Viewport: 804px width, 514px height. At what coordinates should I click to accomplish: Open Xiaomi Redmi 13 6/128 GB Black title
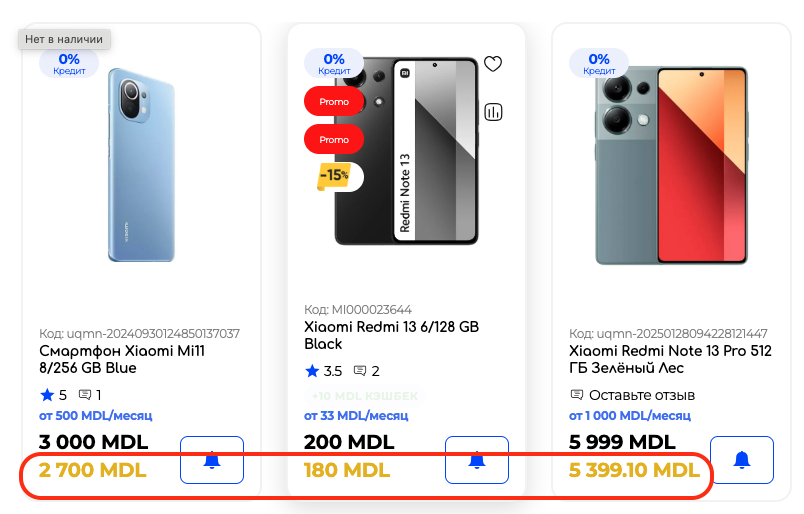pos(391,335)
